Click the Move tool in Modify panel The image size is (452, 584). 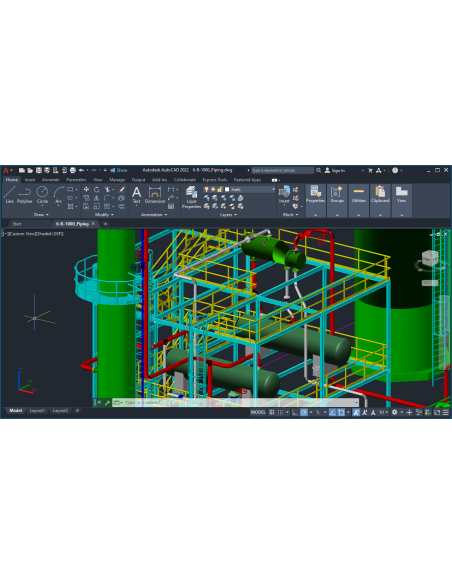coord(86,190)
